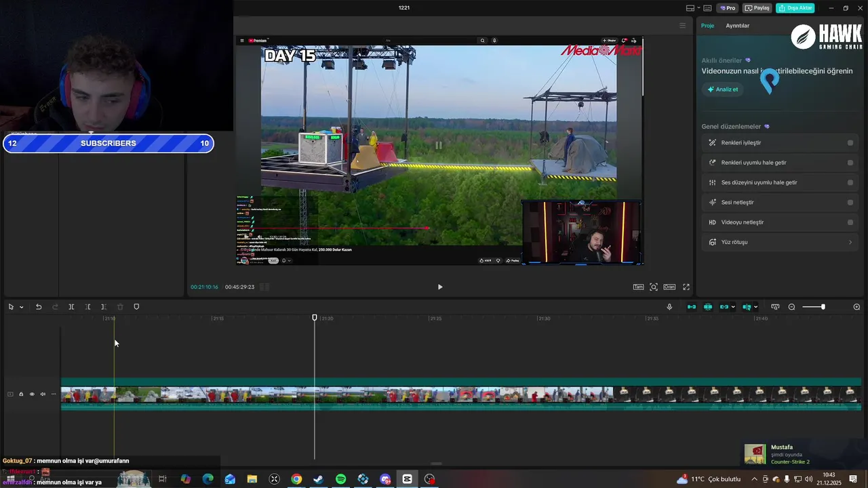Viewport: 868px width, 488px height.
Task: Click the Pro upgrade button
Action: point(728,8)
